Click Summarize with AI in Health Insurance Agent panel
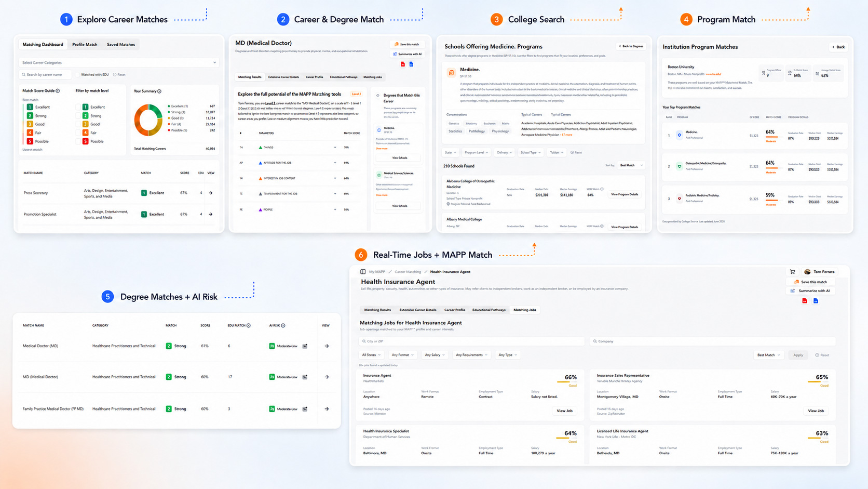 [x=811, y=291]
